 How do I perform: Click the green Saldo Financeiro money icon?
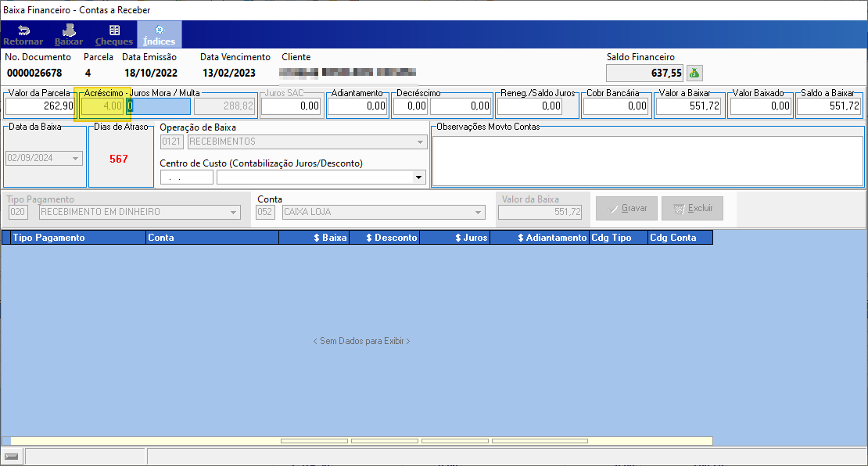(x=694, y=73)
